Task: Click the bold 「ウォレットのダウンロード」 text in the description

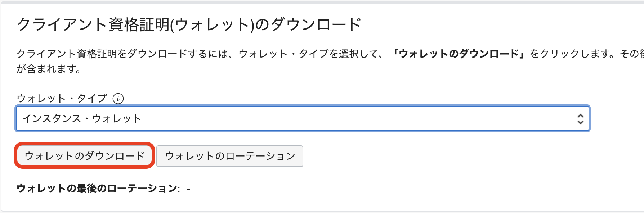Action: click(x=459, y=54)
